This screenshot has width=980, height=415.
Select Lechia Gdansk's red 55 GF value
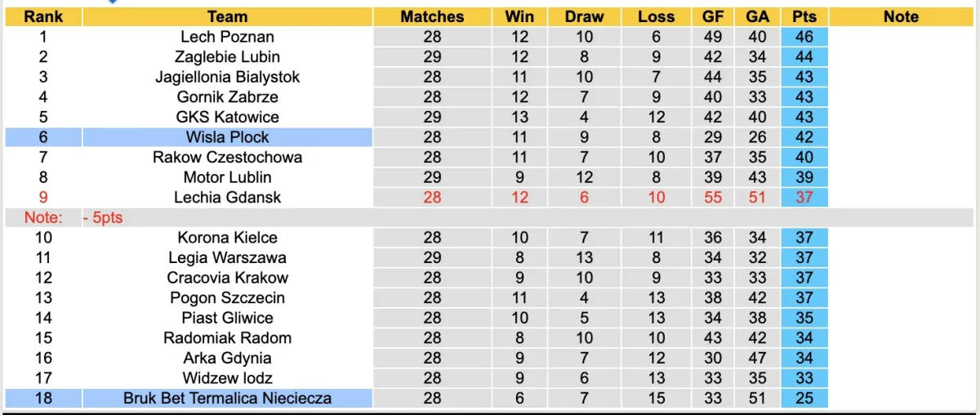coord(712,197)
